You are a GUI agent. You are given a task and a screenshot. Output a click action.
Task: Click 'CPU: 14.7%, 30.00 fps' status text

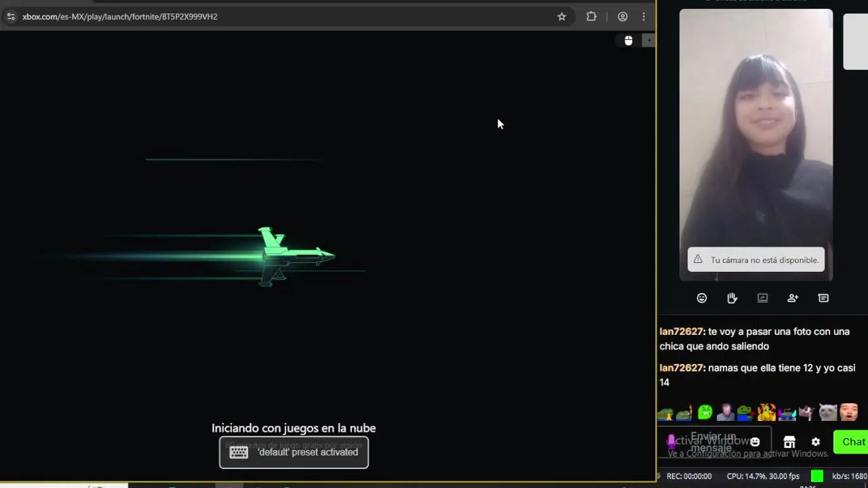tap(763, 476)
